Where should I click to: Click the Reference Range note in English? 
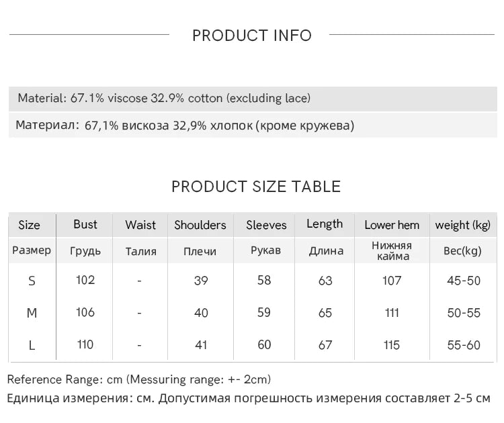point(139,380)
